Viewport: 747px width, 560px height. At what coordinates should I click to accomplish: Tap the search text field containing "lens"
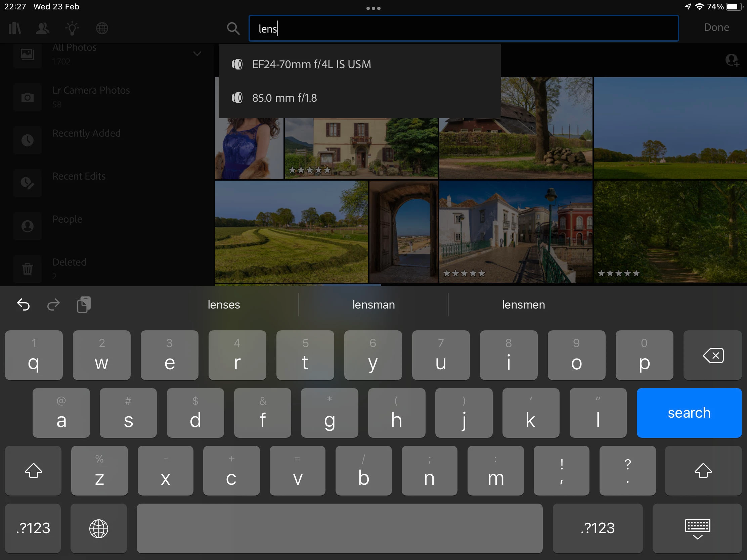[x=463, y=28]
